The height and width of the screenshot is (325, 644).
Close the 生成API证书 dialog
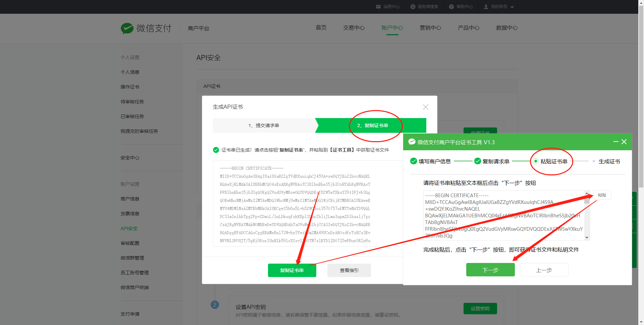coord(426,107)
